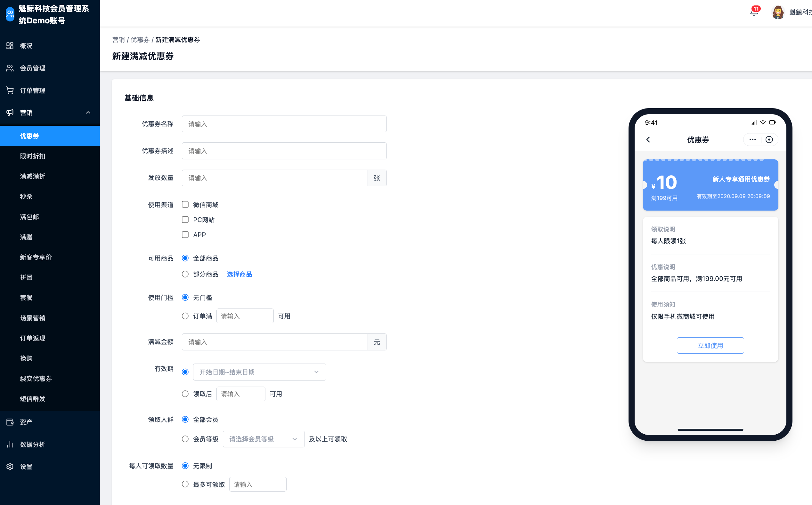812x505 pixels.
Task: Select the 无门槛 radio option
Action: tap(185, 298)
